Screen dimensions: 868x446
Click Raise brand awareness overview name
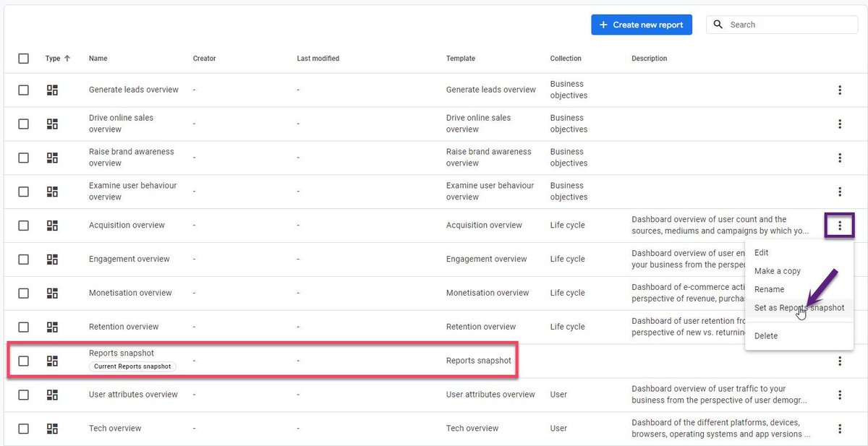[x=132, y=158]
